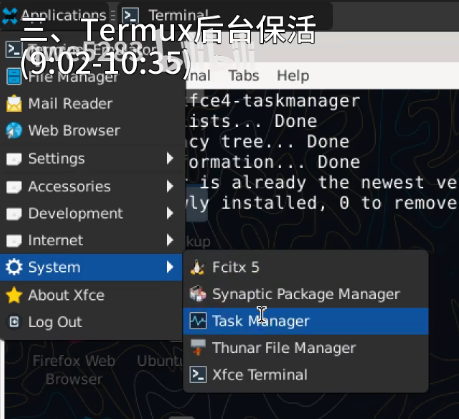Select the Terminal taskbar window button
The width and height of the screenshot is (459, 419).
225,15
